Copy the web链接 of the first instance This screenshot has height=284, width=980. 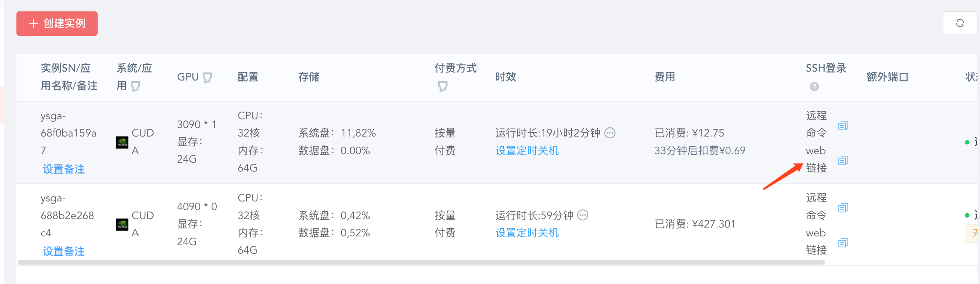click(x=843, y=161)
